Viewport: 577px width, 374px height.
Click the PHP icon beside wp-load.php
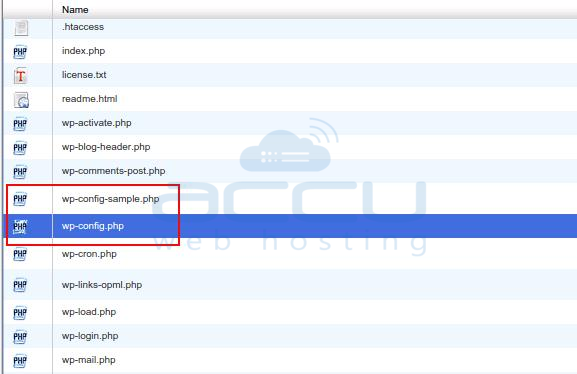[20, 313]
